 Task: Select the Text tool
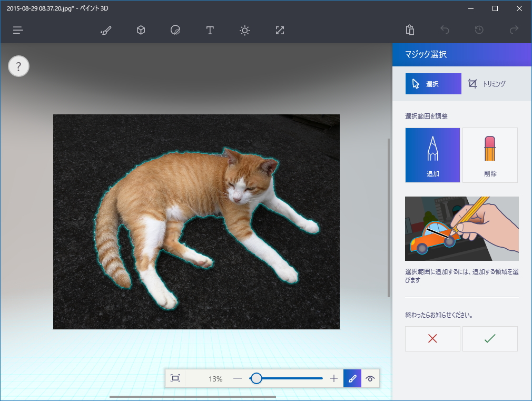tap(210, 30)
